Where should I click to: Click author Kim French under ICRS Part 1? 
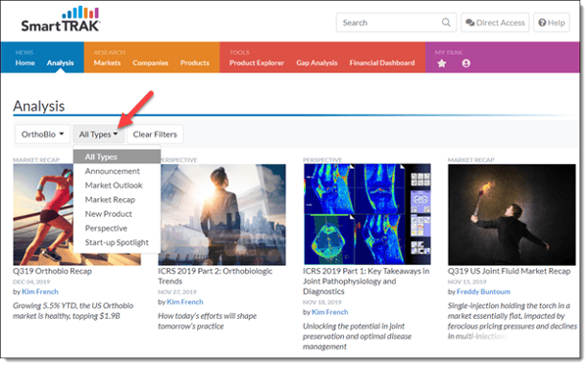330,312
